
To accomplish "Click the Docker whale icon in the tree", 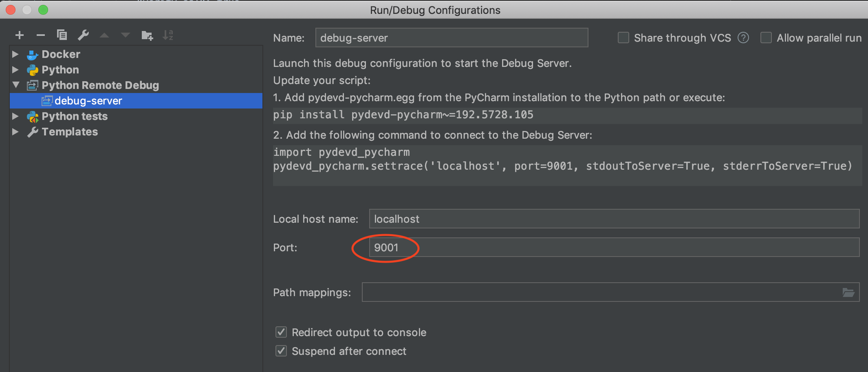I will (32, 54).
